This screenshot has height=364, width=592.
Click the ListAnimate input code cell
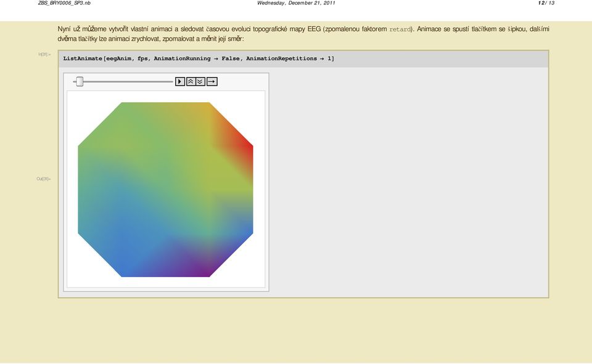tap(303, 59)
